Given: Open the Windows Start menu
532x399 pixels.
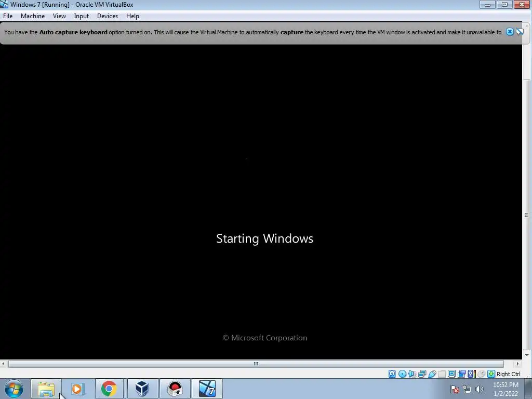Looking at the screenshot, I should (14, 389).
